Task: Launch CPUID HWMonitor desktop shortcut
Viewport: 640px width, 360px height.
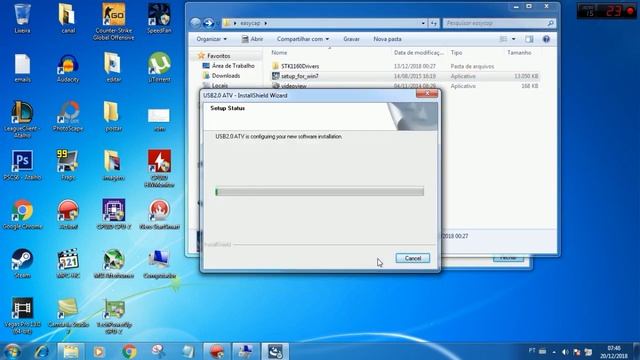Action: click(159, 168)
